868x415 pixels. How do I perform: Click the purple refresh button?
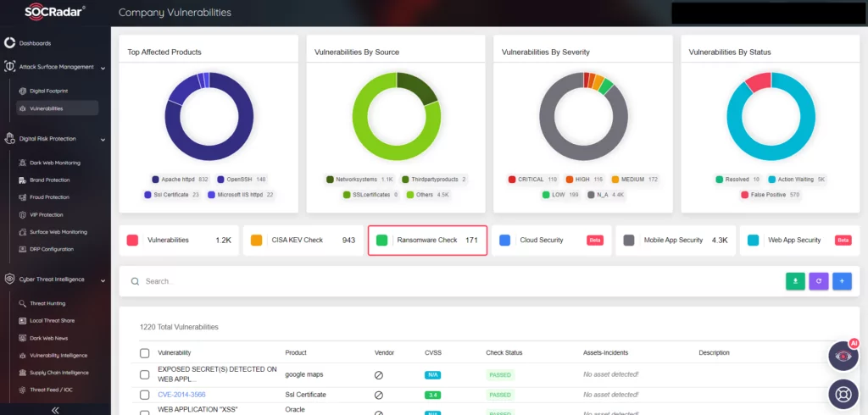click(819, 281)
